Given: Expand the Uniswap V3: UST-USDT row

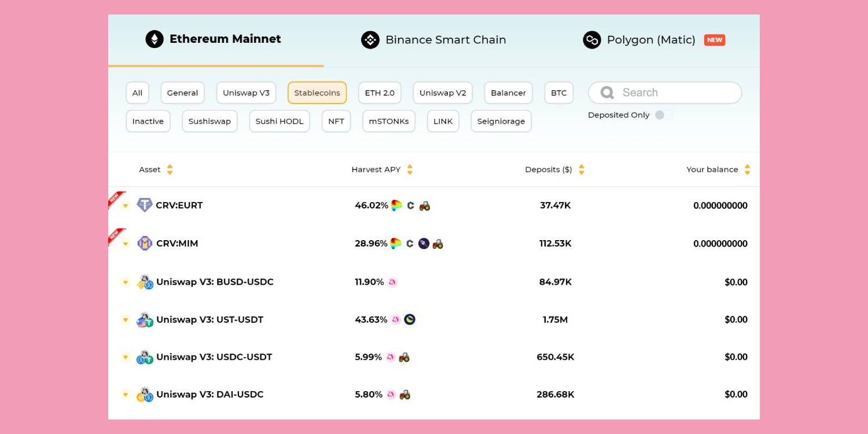Looking at the screenshot, I should click(x=126, y=320).
